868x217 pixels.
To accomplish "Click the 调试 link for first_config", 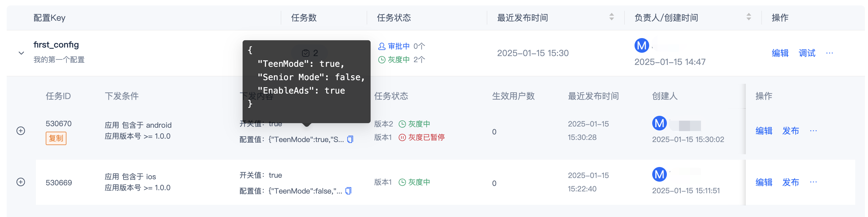I will [807, 53].
